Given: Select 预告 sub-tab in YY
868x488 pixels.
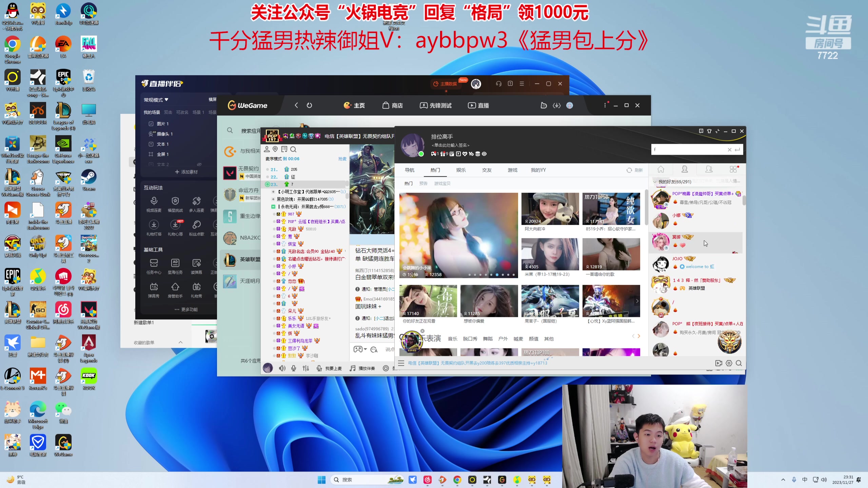Looking at the screenshot, I should pos(423,184).
